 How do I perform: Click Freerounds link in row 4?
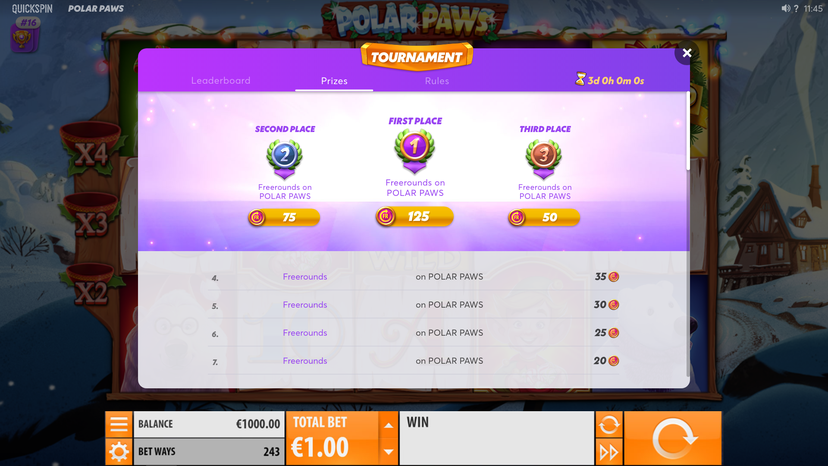point(305,277)
